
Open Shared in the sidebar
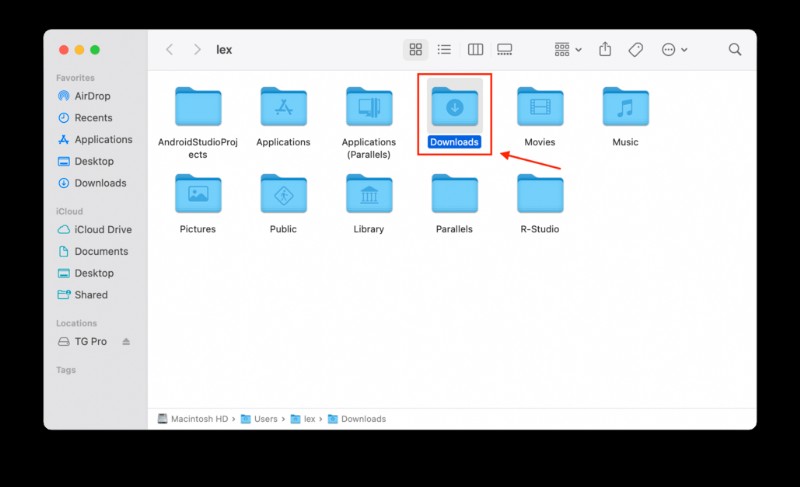click(82, 295)
